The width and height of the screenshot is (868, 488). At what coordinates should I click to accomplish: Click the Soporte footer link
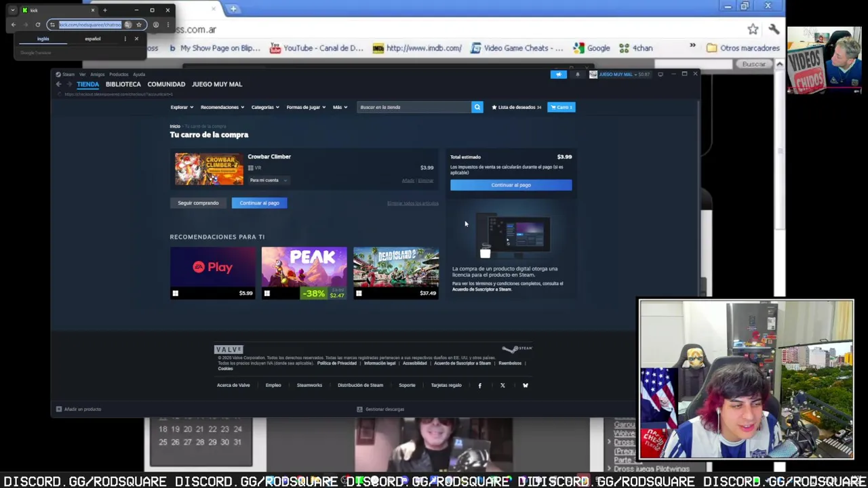407,385
